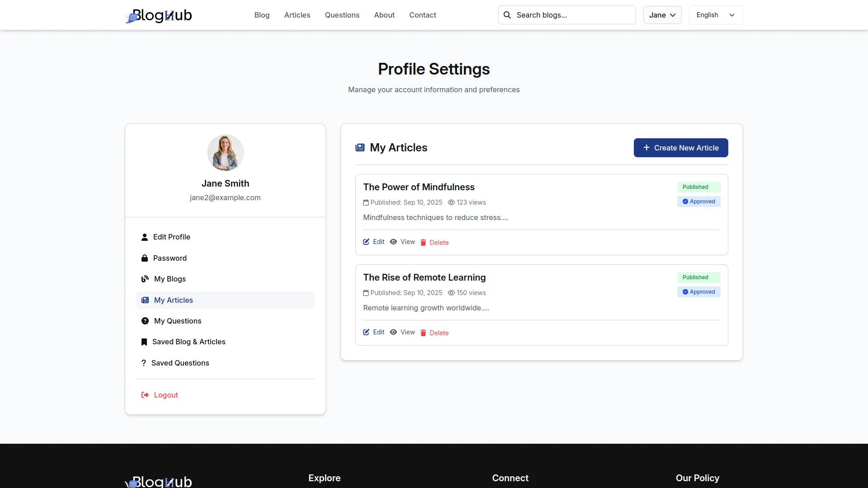The image size is (868, 488).
Task: Open The Rise of Remote Learning title
Action: [424, 277]
